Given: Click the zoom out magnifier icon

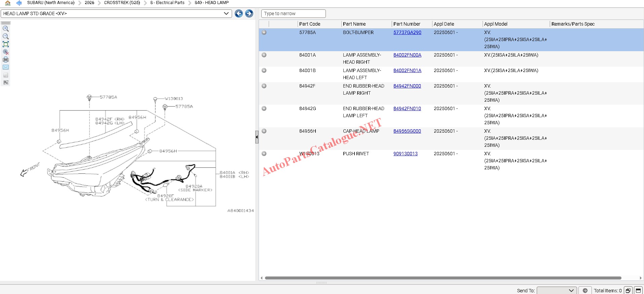Looking at the screenshot, I should tap(6, 36).
